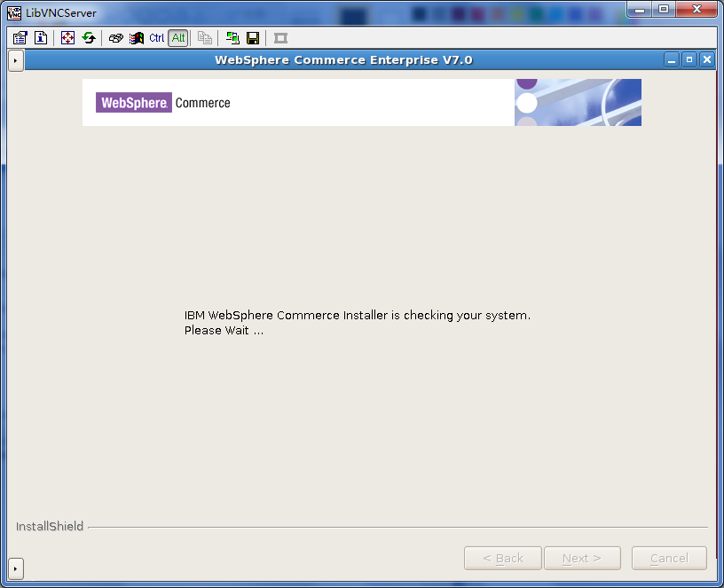Start a new VNC connection icon
Image resolution: width=724 pixels, height=588 pixels.
[232, 38]
